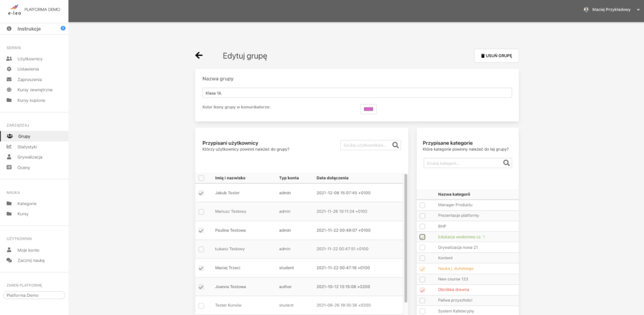Click the Zacznij naukę chat icon

(9, 260)
